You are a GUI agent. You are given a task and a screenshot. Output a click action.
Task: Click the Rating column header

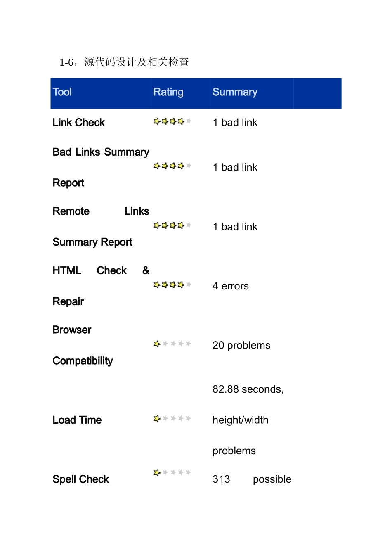pyautogui.click(x=168, y=92)
